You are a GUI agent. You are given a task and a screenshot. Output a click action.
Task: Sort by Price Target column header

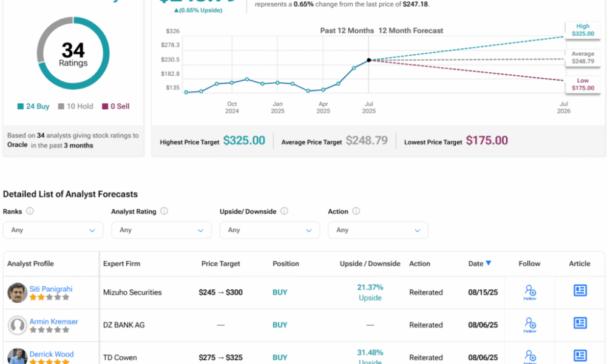click(x=221, y=264)
